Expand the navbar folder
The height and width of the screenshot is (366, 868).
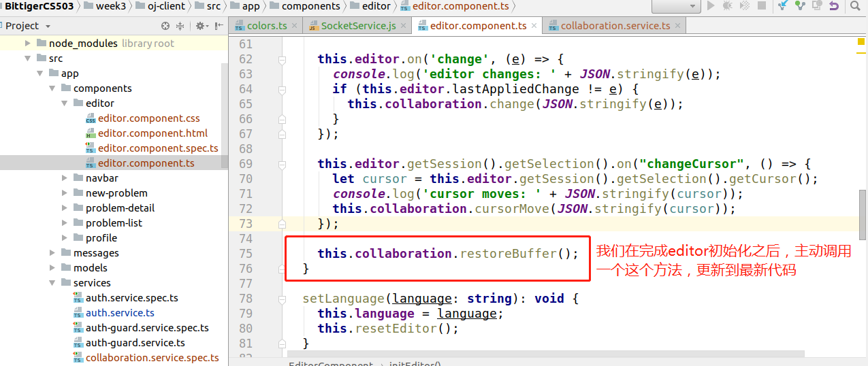65,178
